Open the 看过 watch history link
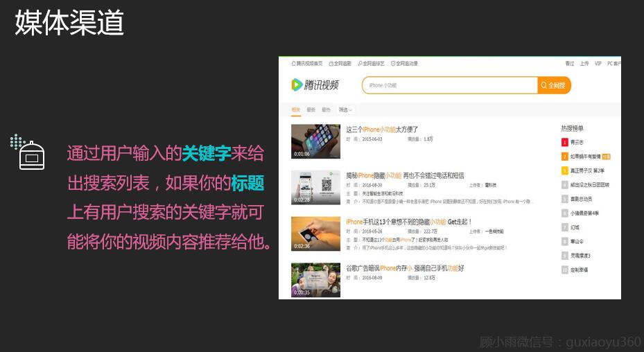The image size is (644, 352). point(569,63)
